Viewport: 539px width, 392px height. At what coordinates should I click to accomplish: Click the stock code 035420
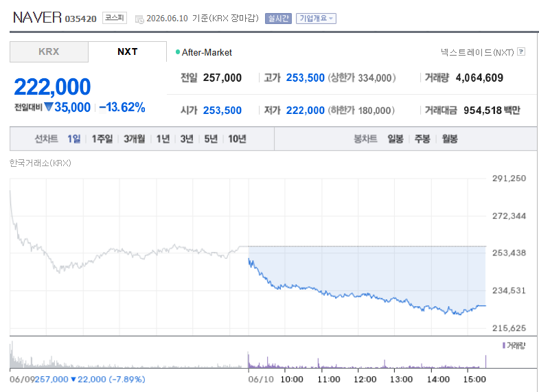81,19
